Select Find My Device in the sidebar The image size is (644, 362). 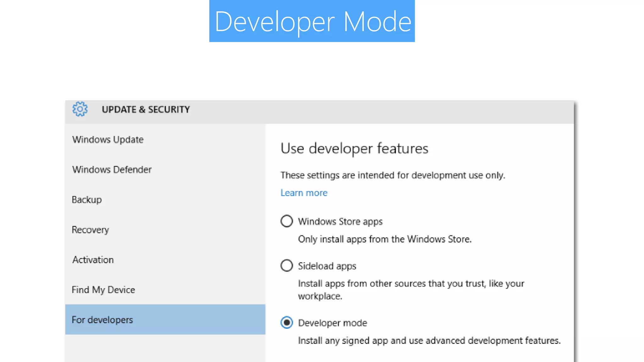103,290
